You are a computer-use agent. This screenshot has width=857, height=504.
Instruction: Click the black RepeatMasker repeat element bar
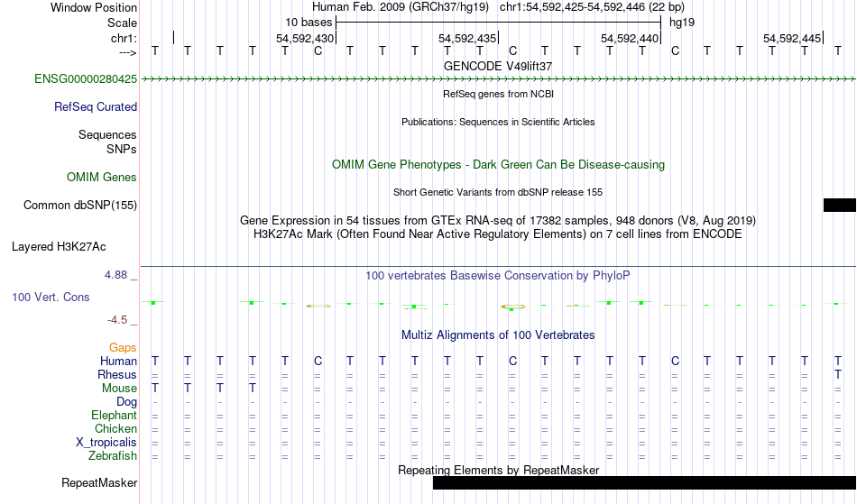coord(644,482)
